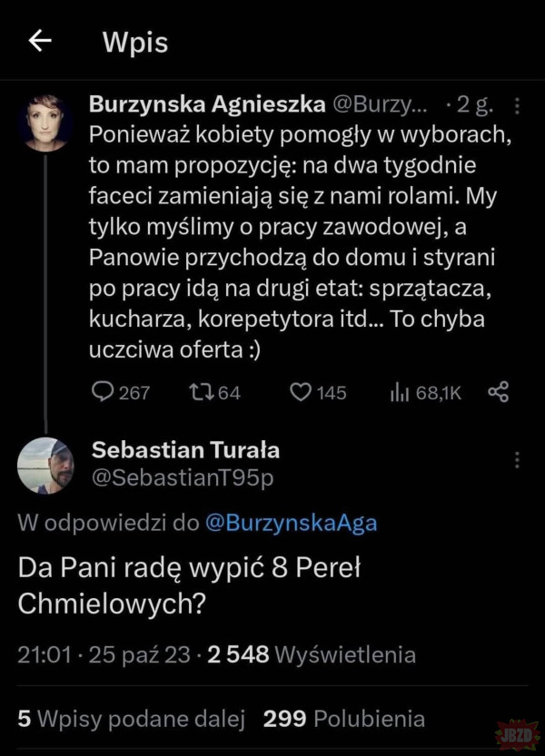
Task: Tap the @SebastianT95p handle
Action: (182, 478)
